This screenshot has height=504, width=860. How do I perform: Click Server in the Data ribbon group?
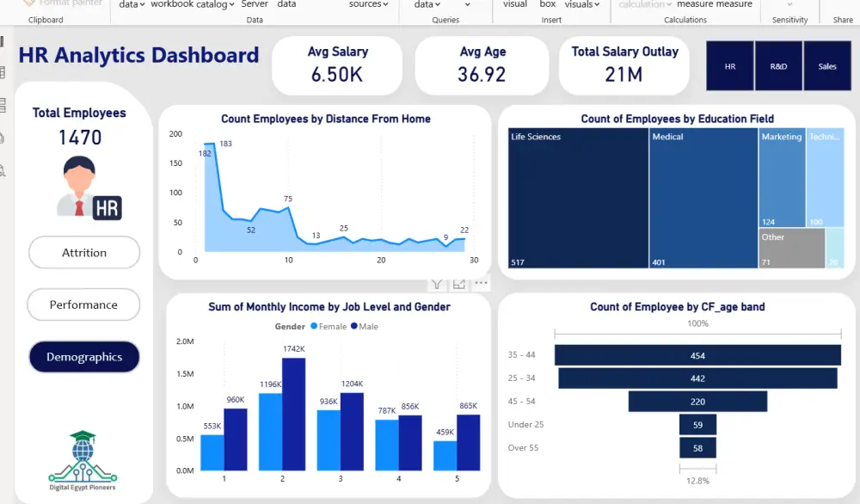[255, 4]
